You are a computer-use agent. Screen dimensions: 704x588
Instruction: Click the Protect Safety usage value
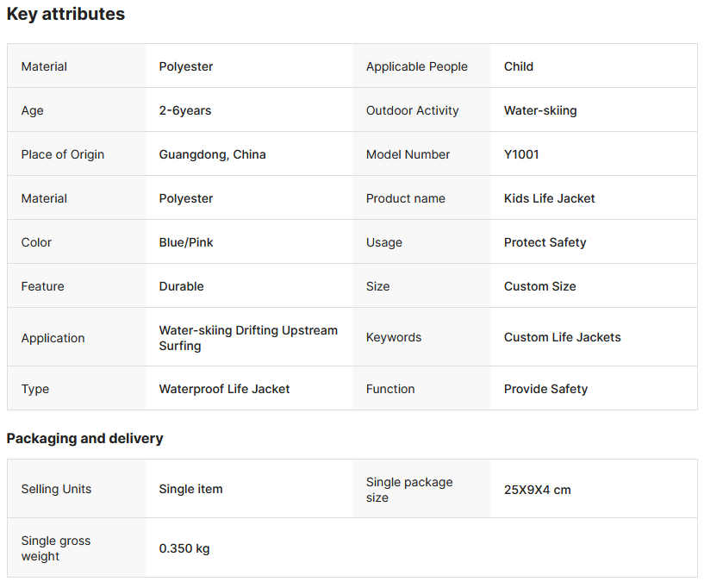click(545, 242)
